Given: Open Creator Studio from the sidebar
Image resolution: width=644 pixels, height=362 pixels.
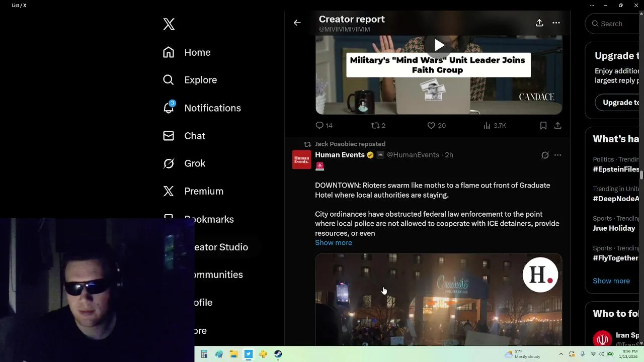Looking at the screenshot, I should [x=221, y=247].
